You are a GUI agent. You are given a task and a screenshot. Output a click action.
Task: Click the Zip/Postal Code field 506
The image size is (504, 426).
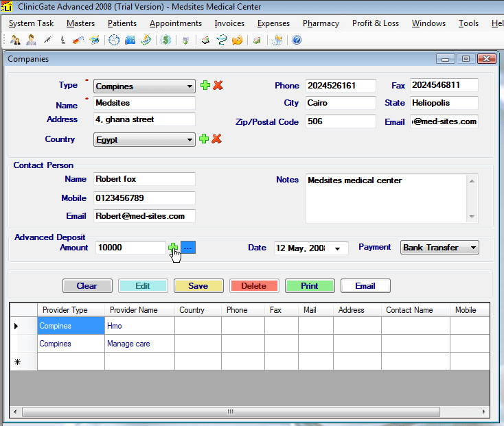341,121
